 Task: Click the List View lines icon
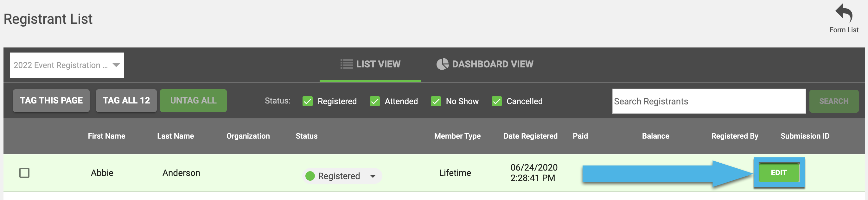tap(346, 64)
